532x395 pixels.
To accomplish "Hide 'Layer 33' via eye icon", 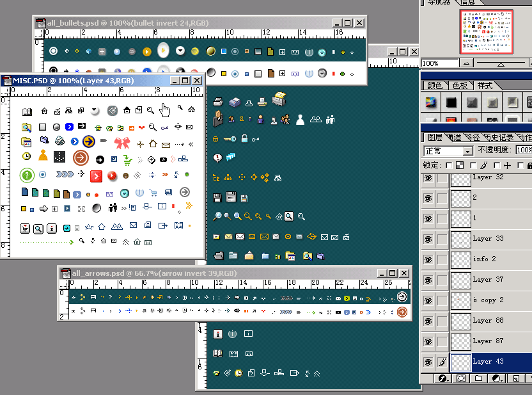I will (x=428, y=239).
